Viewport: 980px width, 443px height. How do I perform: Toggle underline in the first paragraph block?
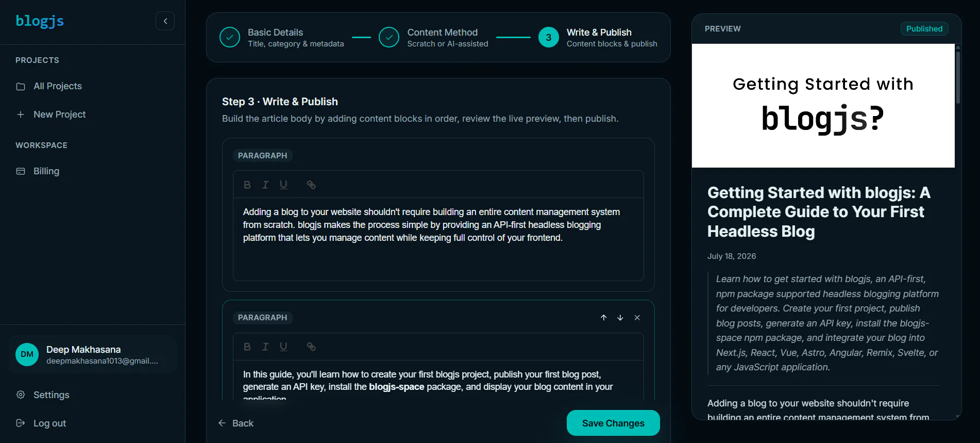[283, 185]
